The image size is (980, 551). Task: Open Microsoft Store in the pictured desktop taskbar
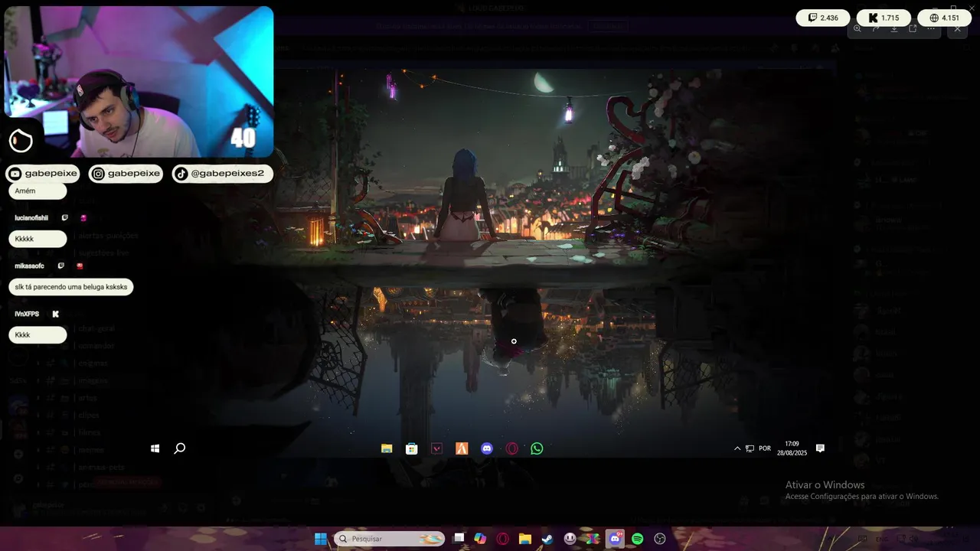coord(412,448)
